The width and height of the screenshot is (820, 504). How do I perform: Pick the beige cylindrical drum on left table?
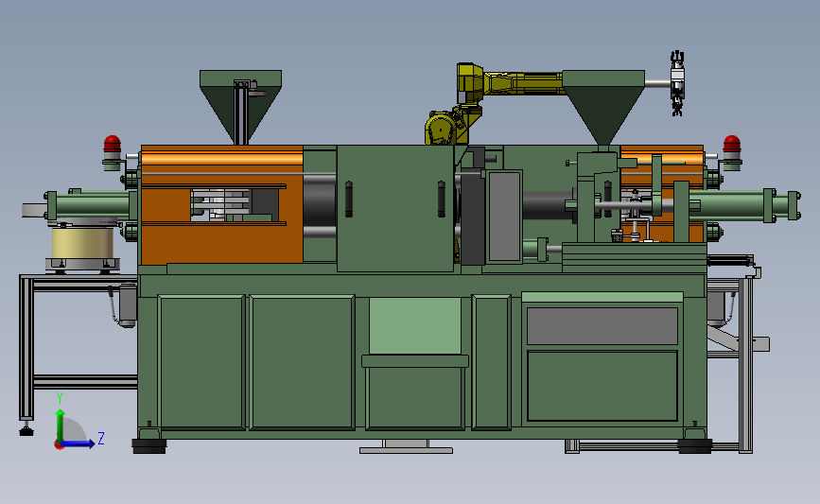click(x=82, y=243)
